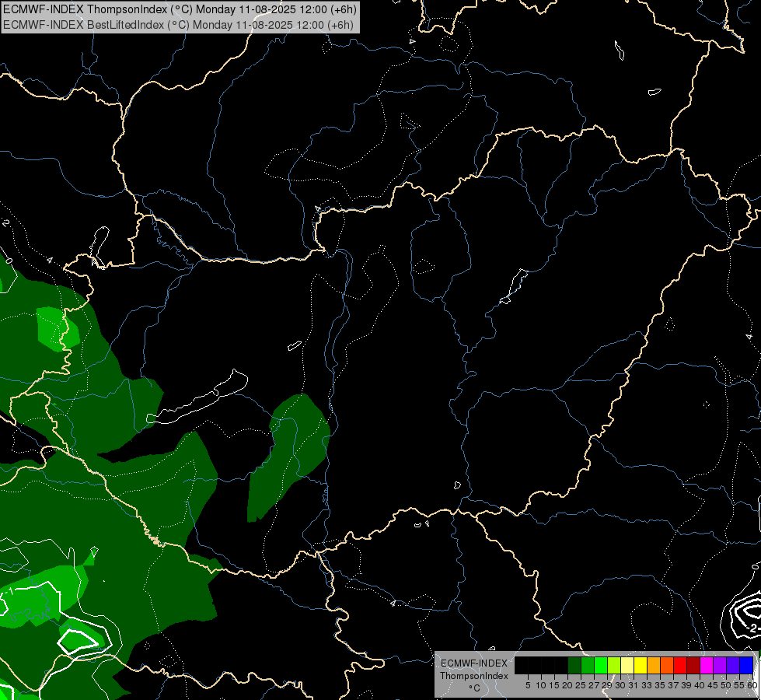Select the medium green 25–27 legend swatch

coord(588,665)
